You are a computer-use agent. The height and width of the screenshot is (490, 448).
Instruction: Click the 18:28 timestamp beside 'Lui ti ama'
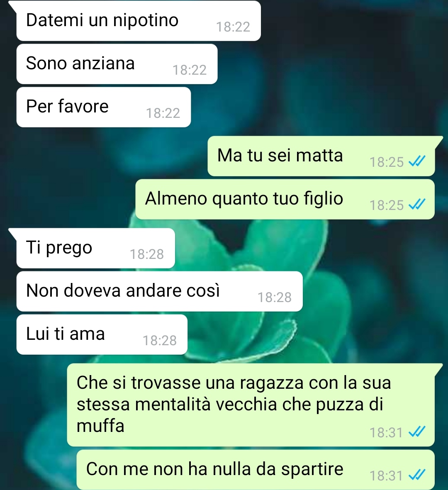[x=160, y=341]
